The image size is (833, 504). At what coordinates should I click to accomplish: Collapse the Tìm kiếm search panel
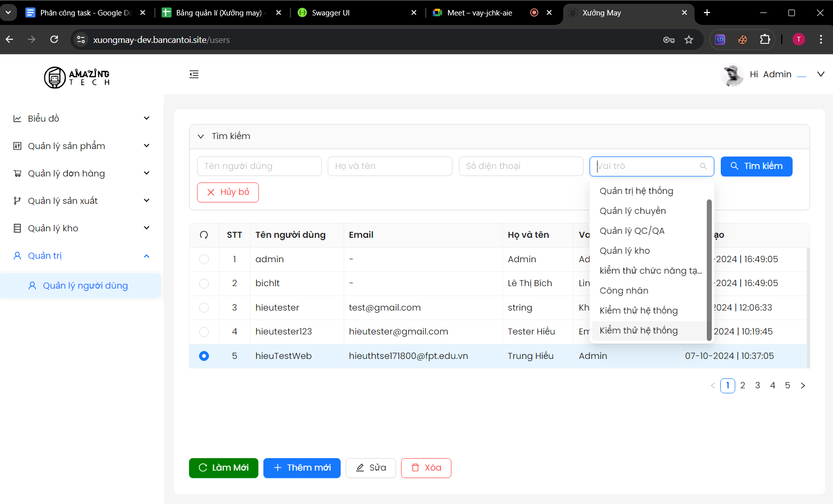point(201,136)
